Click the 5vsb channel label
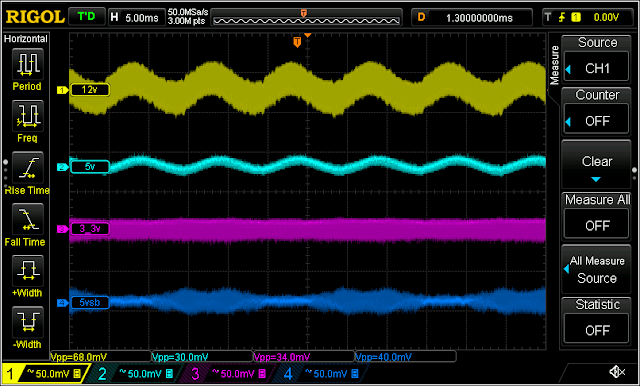The height and width of the screenshot is (386, 640). click(90, 303)
